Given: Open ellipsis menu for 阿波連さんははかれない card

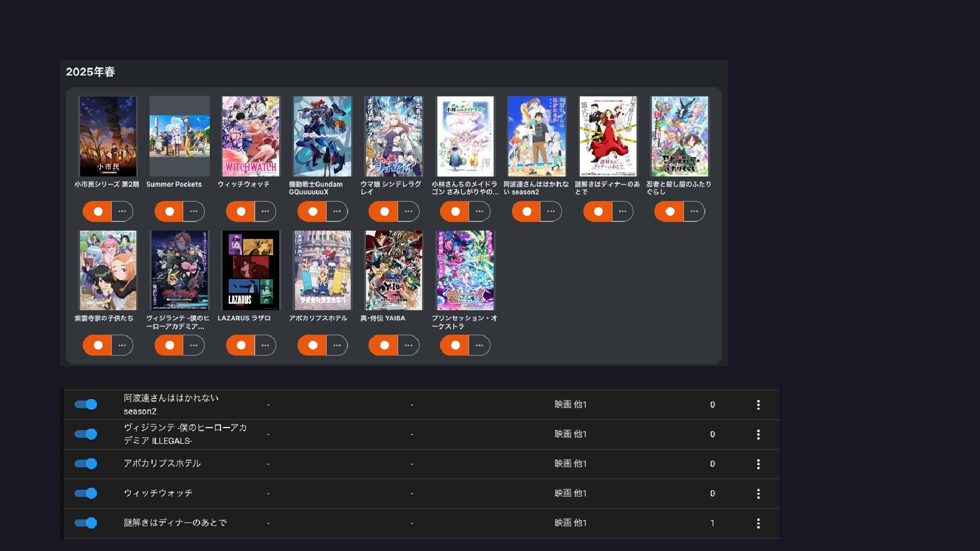Looking at the screenshot, I should point(551,211).
